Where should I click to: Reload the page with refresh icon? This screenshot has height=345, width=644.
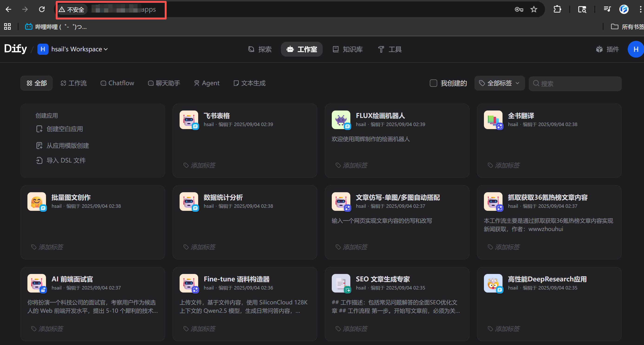point(42,10)
